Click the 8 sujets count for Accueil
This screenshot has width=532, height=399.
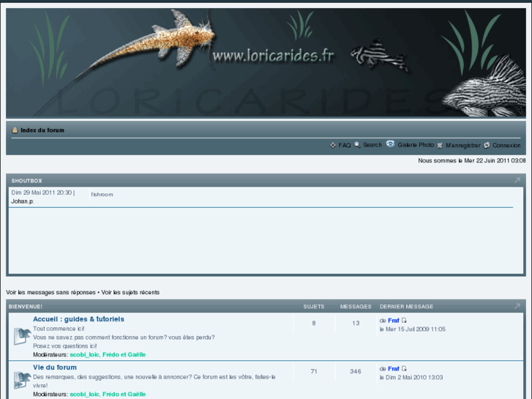314,323
